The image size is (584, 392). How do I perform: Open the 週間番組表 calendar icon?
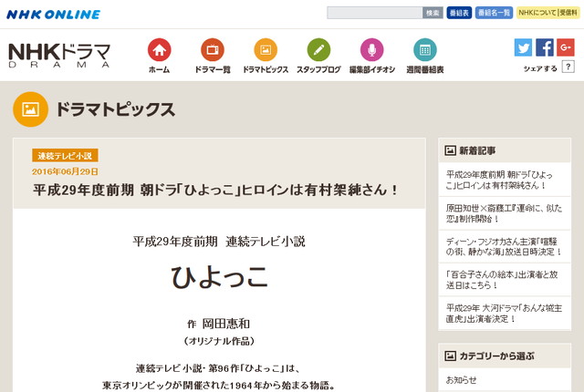(425, 49)
